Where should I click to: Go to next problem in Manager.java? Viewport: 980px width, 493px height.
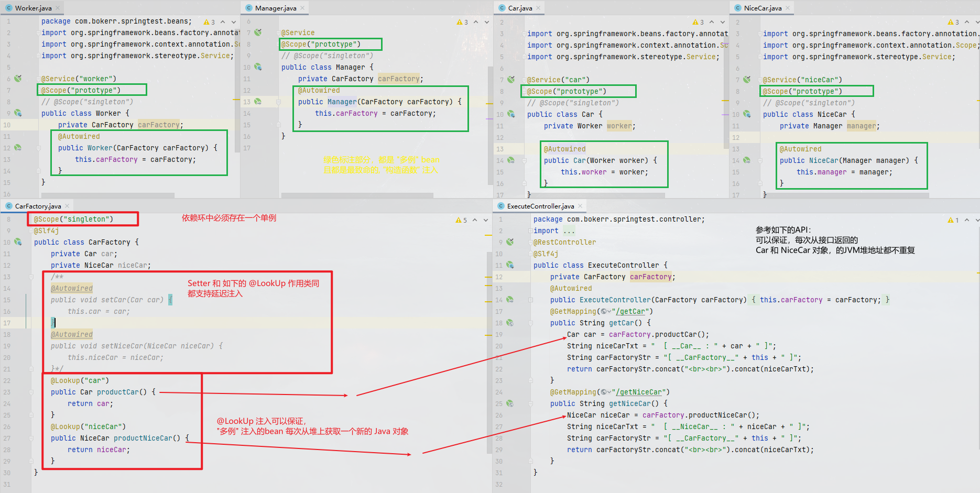click(487, 22)
